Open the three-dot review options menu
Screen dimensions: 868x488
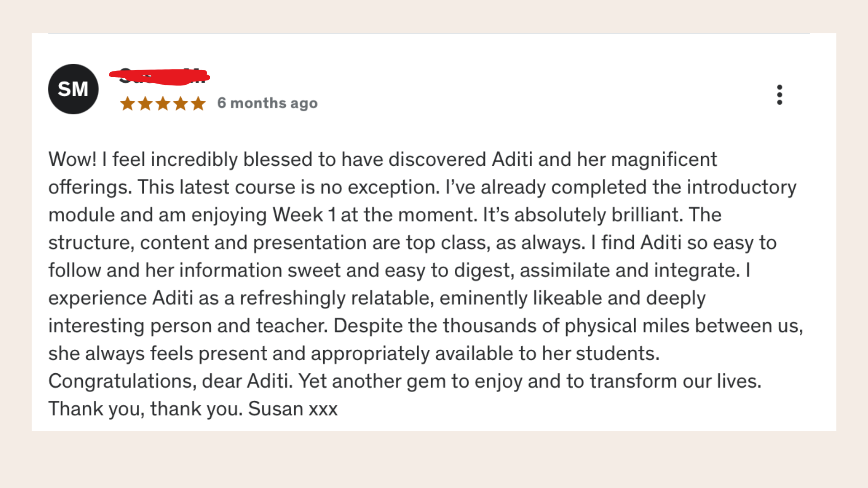point(779,95)
